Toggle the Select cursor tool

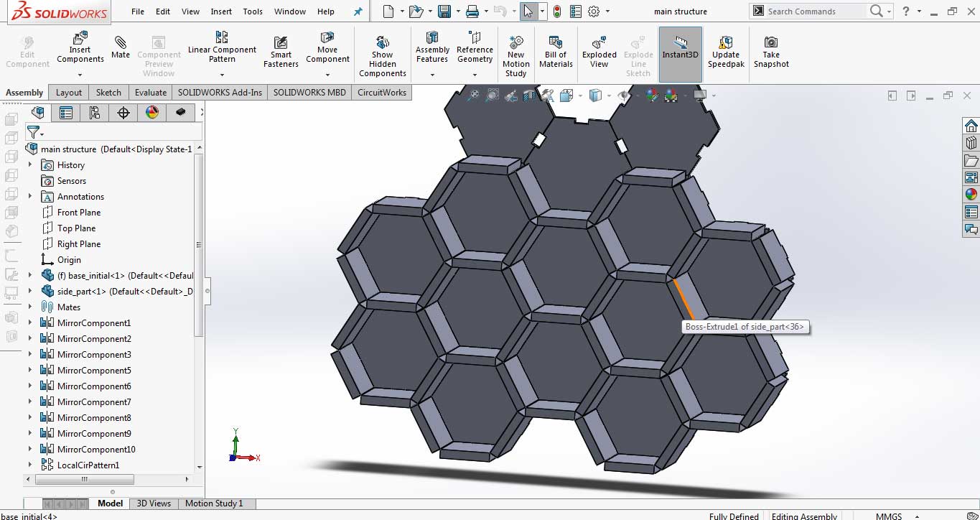pyautogui.click(x=528, y=11)
